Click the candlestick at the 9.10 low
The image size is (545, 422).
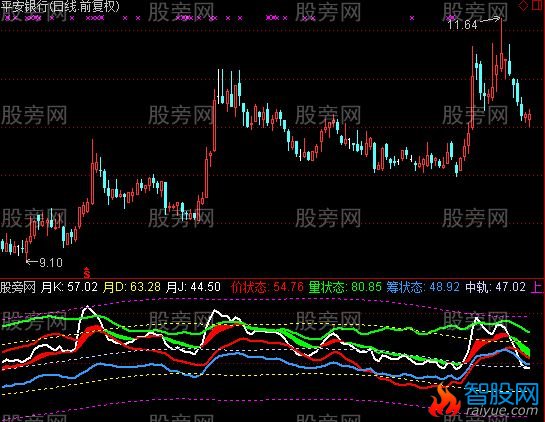[27, 249]
